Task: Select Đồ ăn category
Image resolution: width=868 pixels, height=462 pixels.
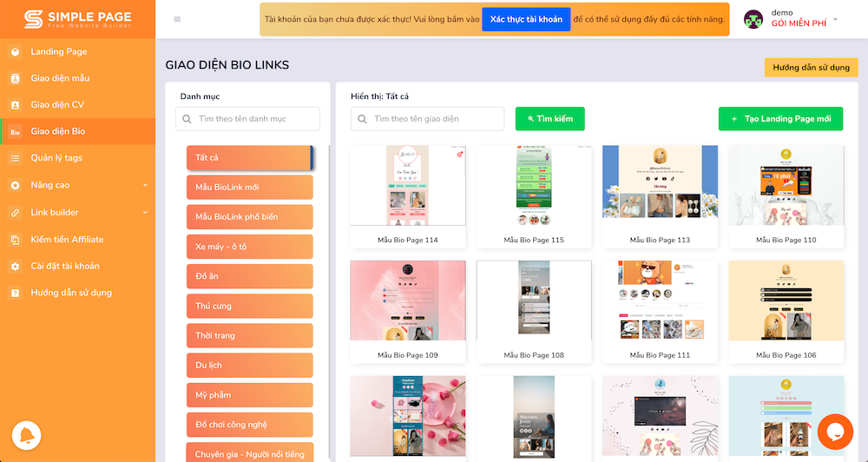Action: coord(250,276)
